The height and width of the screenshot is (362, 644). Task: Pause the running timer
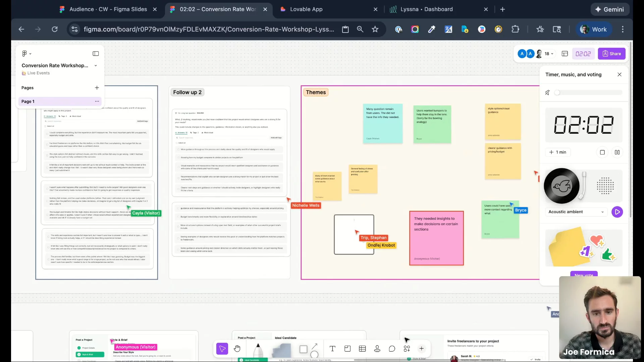point(617,152)
